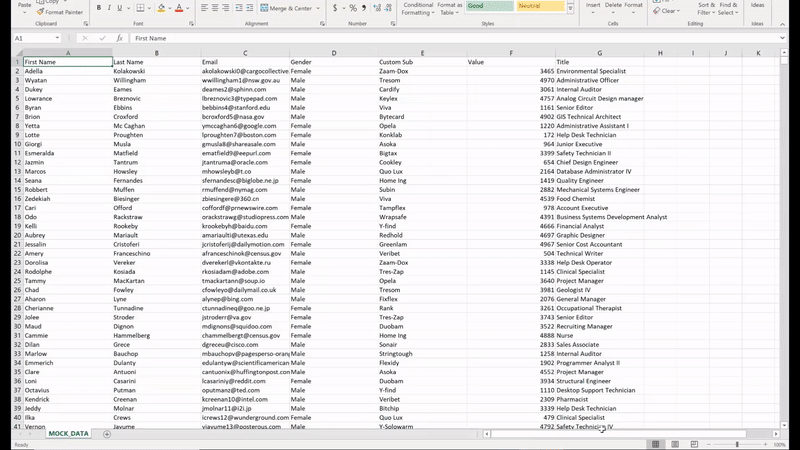Viewport: 800px width, 450px height.
Task: Open the Format as Table menu
Action: point(449,9)
